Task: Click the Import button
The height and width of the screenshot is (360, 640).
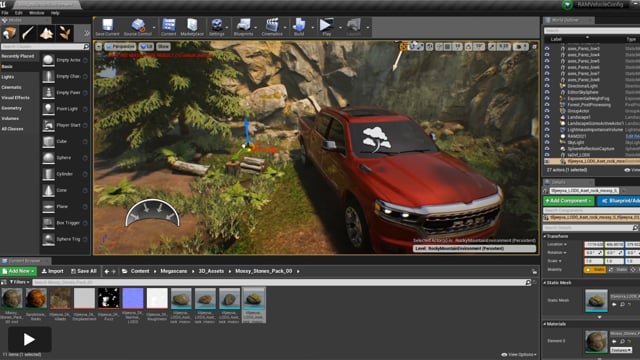Action: pos(53,271)
